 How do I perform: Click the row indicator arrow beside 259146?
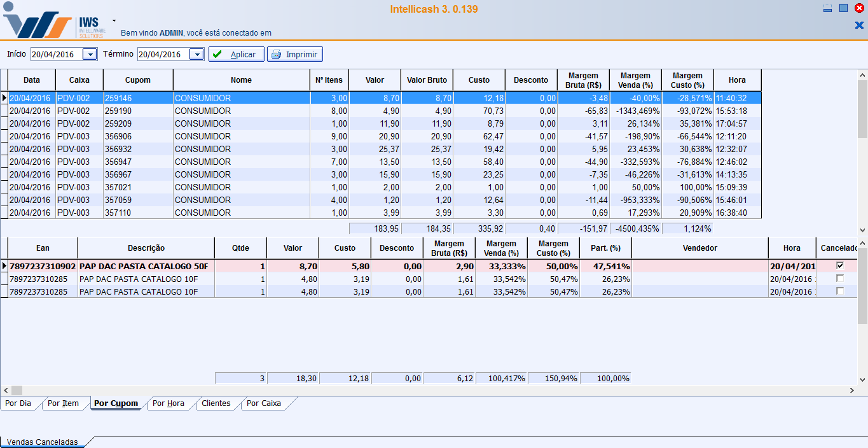pyautogui.click(x=4, y=98)
